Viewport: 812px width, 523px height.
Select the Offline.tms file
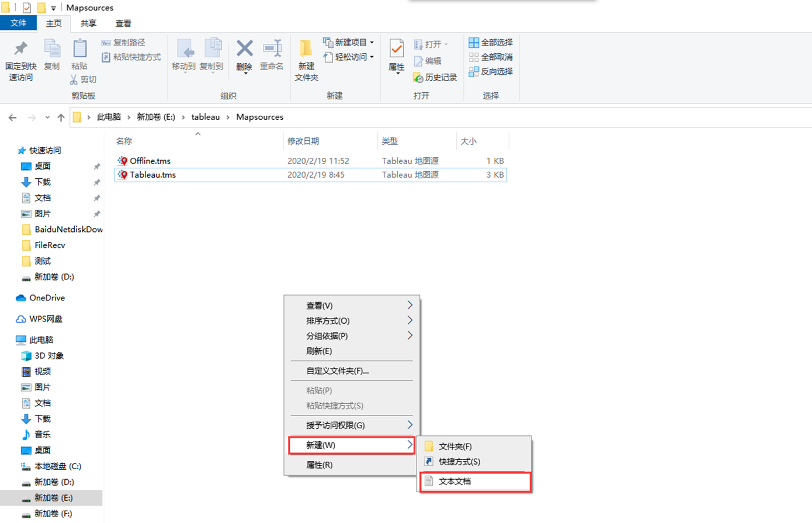[150, 161]
